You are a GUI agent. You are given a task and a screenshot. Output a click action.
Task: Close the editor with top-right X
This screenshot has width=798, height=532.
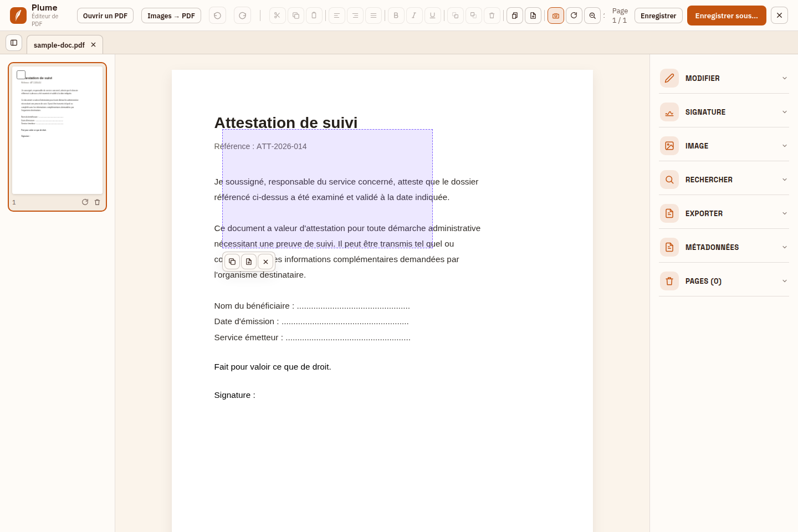click(x=779, y=16)
